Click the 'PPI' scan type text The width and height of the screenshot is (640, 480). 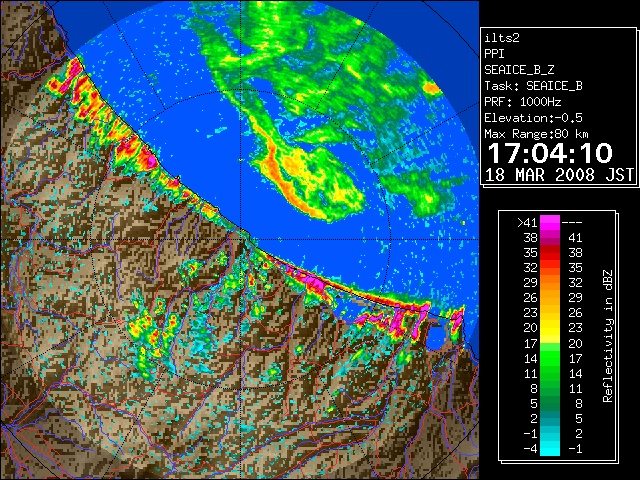click(494, 54)
